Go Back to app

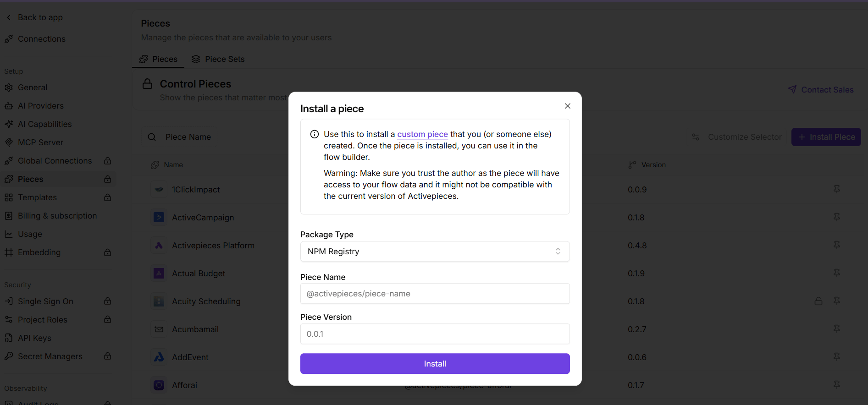[35, 17]
